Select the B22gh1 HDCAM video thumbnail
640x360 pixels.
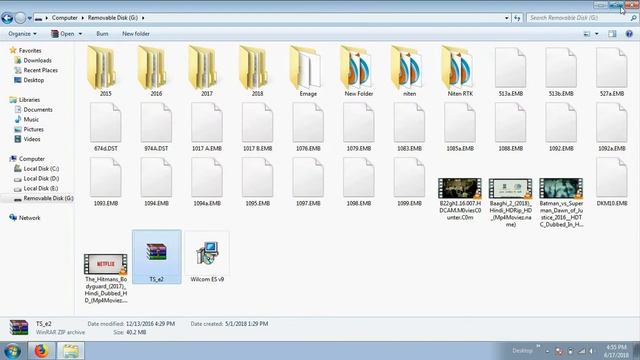[460, 188]
